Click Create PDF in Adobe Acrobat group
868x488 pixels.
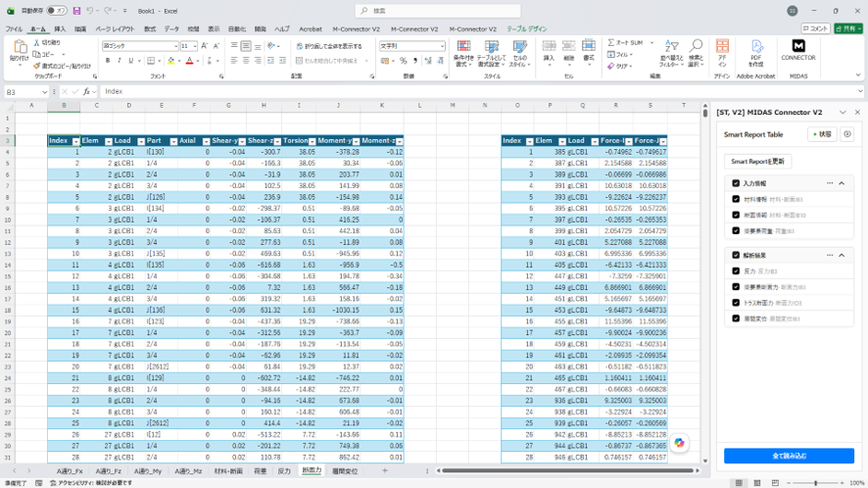coord(756,53)
